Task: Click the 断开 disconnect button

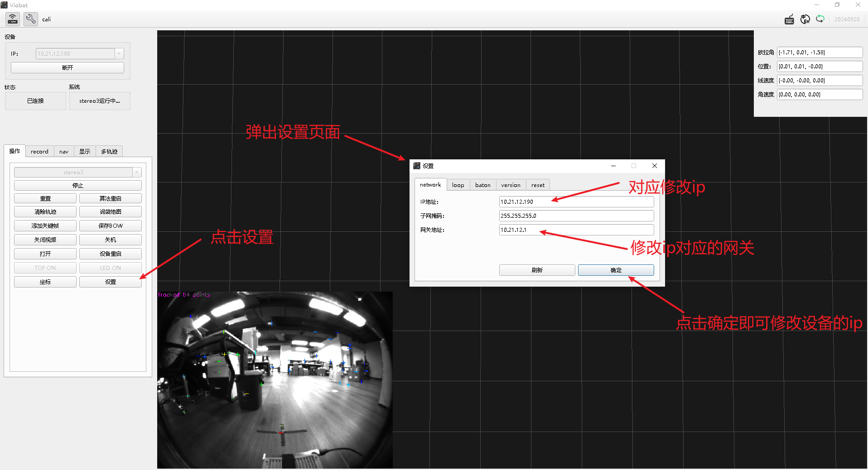Action: point(68,67)
